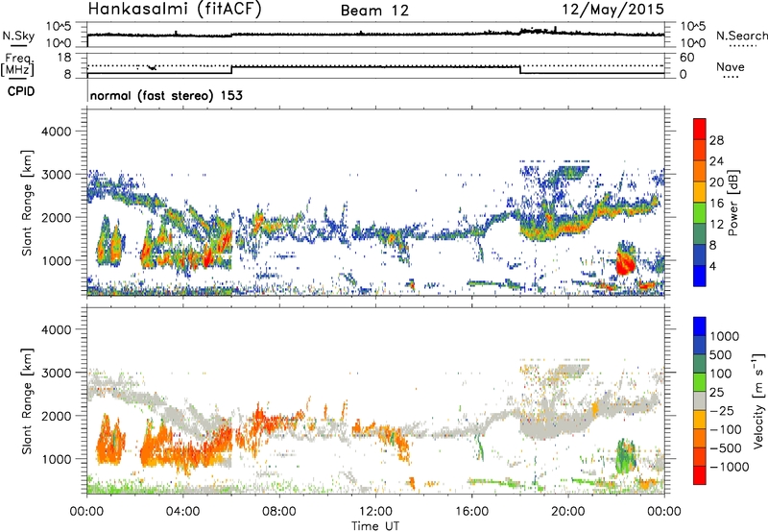768x532 pixels.
Task: Click the 20:00 time axis label
Action: tap(567, 512)
